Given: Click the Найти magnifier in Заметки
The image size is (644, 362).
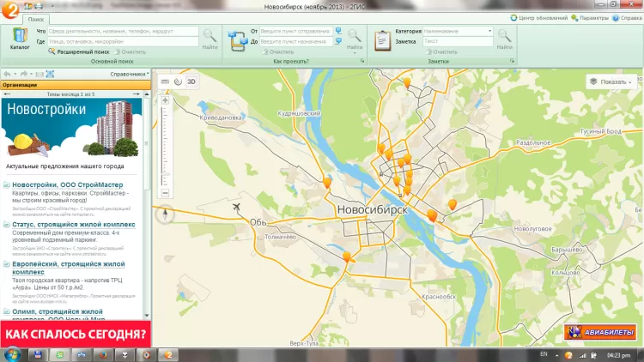Looking at the screenshot, I should coord(504,39).
